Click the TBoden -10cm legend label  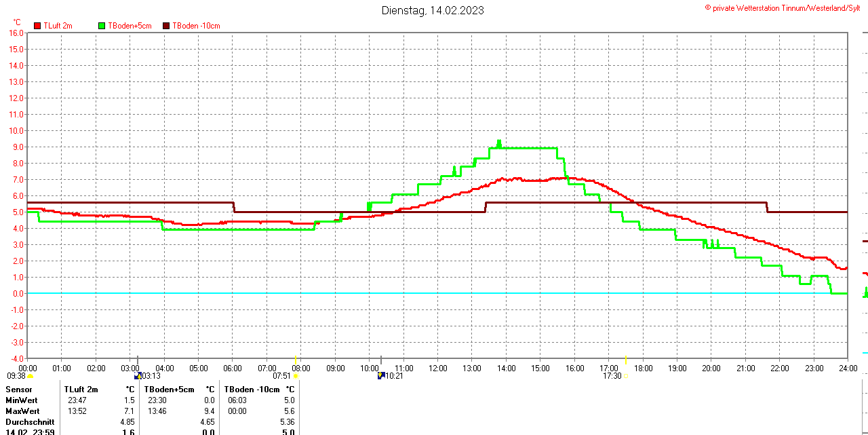click(196, 26)
